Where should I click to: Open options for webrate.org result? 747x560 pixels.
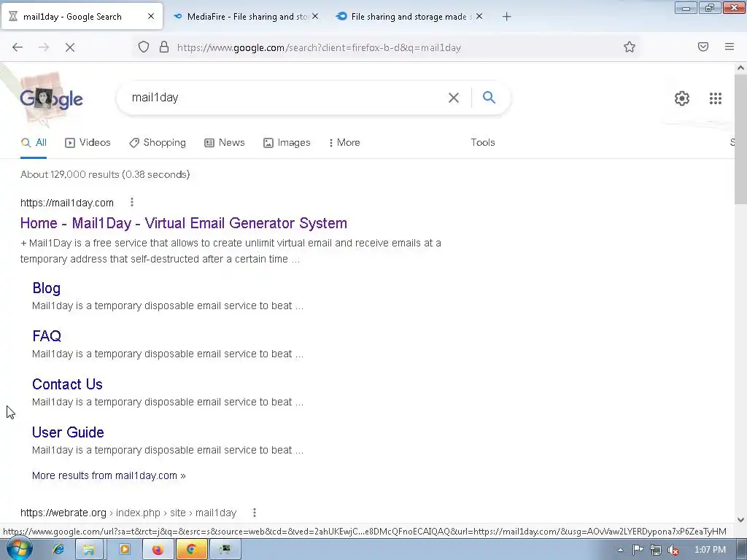pos(255,513)
